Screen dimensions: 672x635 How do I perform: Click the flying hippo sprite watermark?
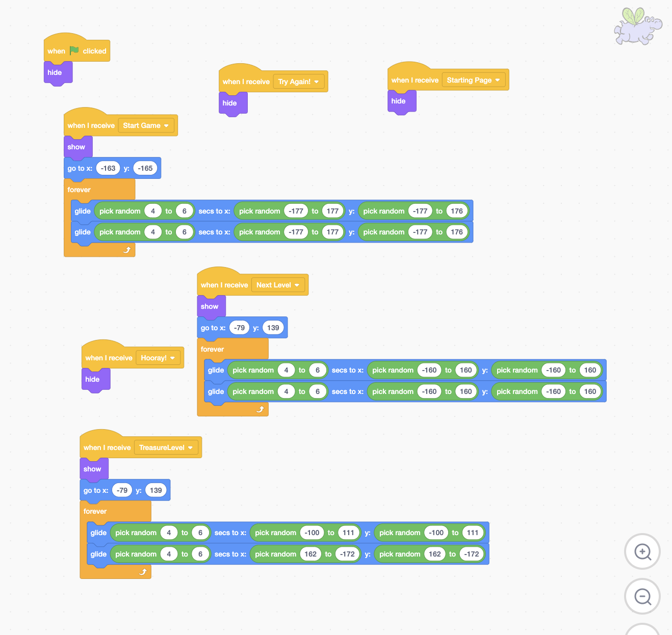coord(637,26)
